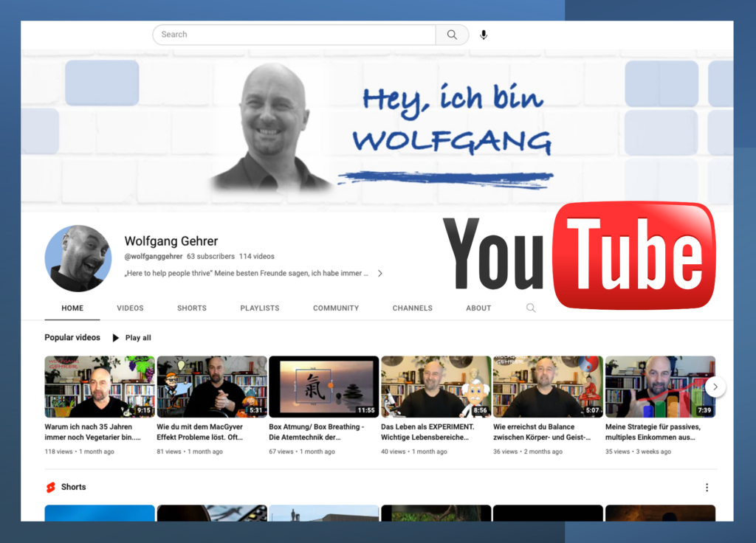Image resolution: width=756 pixels, height=543 pixels.
Task: Open the 7:39 video thumbnail
Action: 661,387
